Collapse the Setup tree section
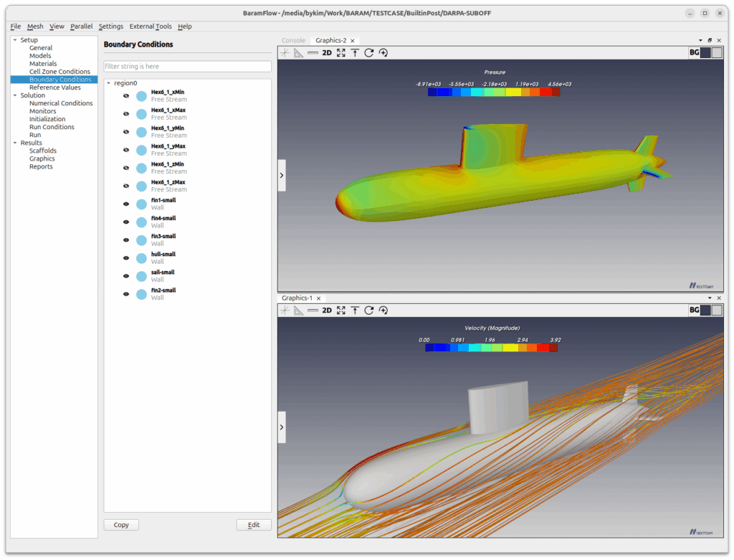Viewport: 734px width, 560px height. point(15,40)
